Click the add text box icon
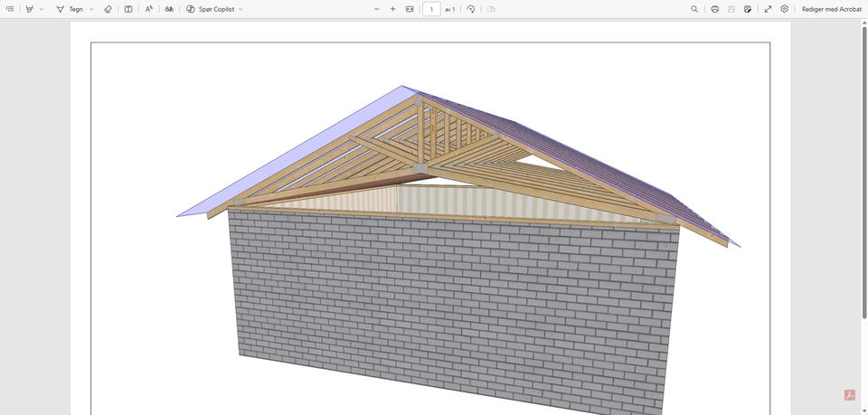The image size is (868, 415). point(128,9)
